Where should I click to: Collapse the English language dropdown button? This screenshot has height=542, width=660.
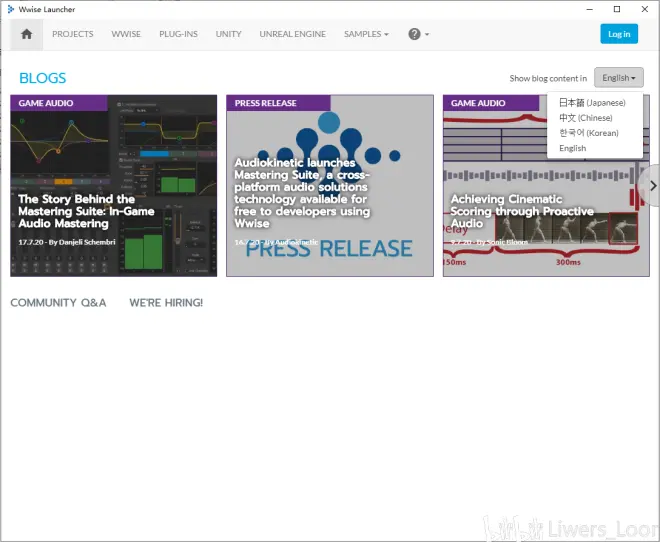(619, 78)
